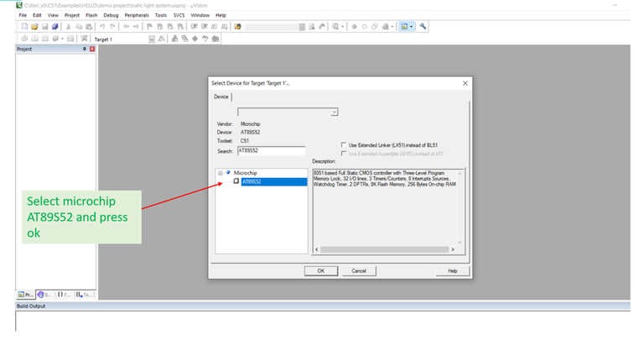Viewport: 644px width, 340px height.
Task: Switch to the Functions bottom tab
Action: point(64,295)
